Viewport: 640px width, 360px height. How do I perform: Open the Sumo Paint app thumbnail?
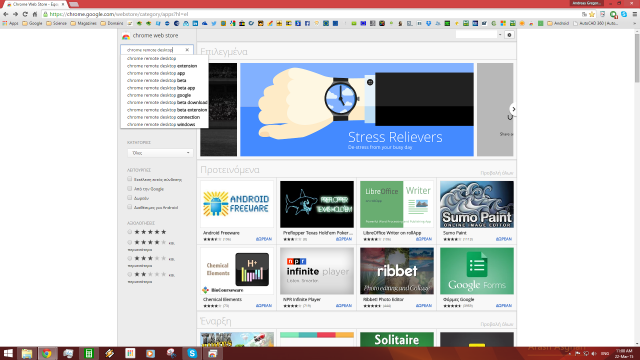[x=477, y=204]
